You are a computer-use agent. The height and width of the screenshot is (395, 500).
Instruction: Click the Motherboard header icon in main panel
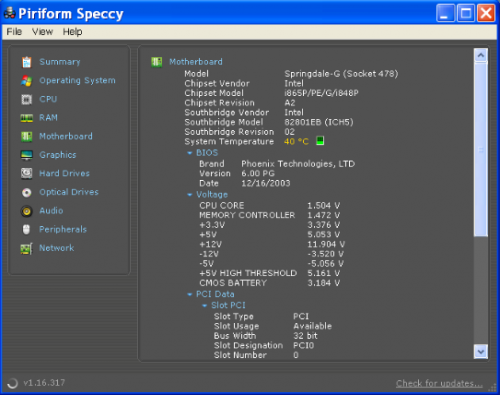click(157, 62)
